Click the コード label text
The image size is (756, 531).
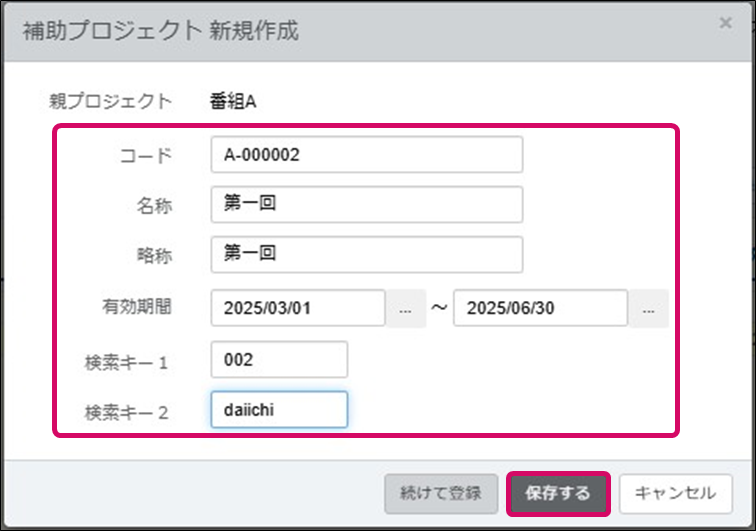tap(146, 155)
